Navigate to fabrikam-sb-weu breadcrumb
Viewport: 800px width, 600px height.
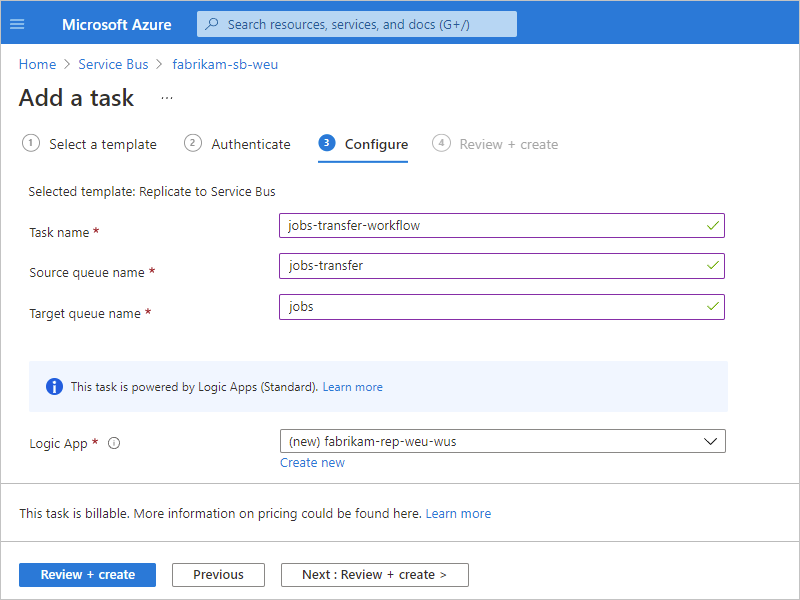coord(225,64)
